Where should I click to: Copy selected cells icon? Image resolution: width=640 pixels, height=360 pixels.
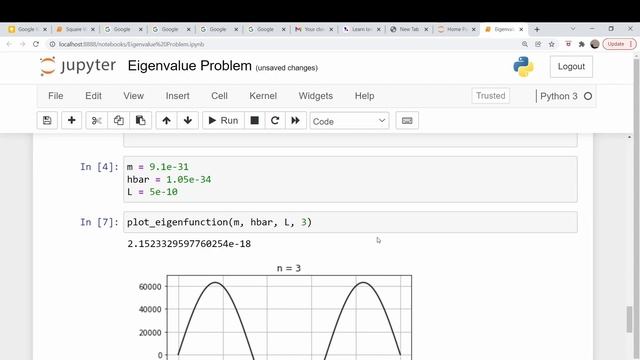(119, 120)
